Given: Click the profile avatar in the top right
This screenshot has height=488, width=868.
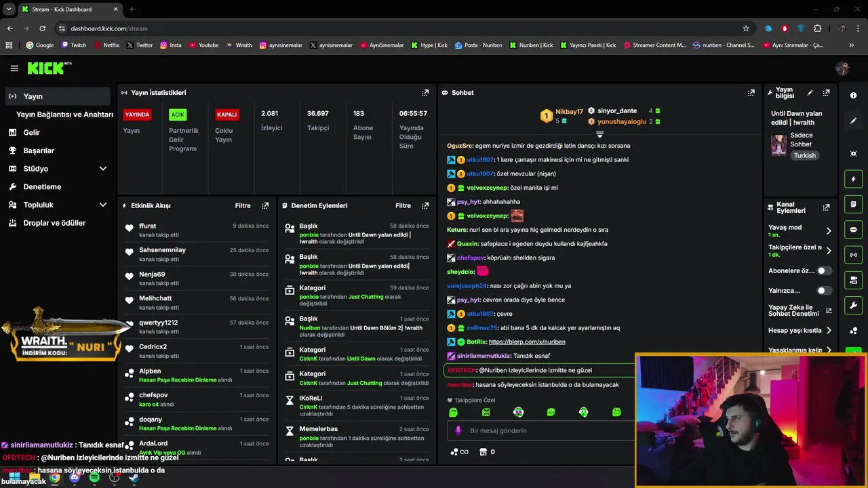Looking at the screenshot, I should tap(843, 68).
